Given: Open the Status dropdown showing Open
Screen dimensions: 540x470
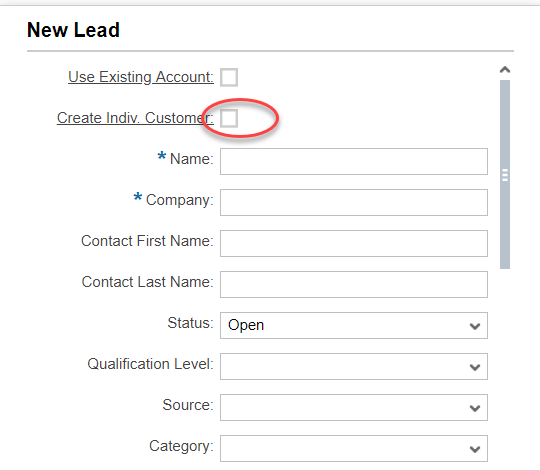Looking at the screenshot, I should point(354,325).
